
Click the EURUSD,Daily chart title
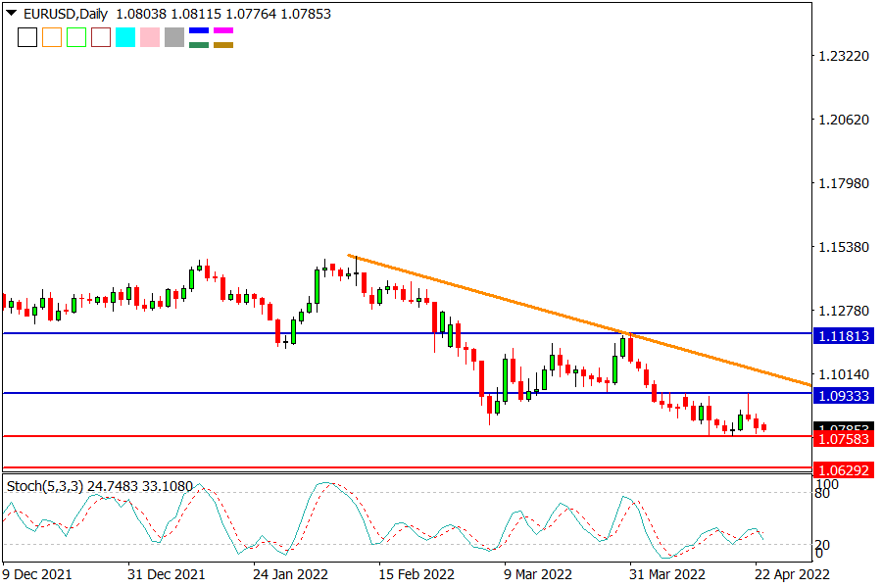click(x=66, y=14)
